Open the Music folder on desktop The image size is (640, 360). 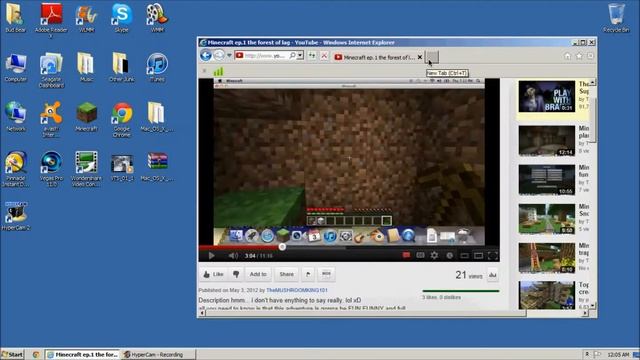tap(86, 67)
